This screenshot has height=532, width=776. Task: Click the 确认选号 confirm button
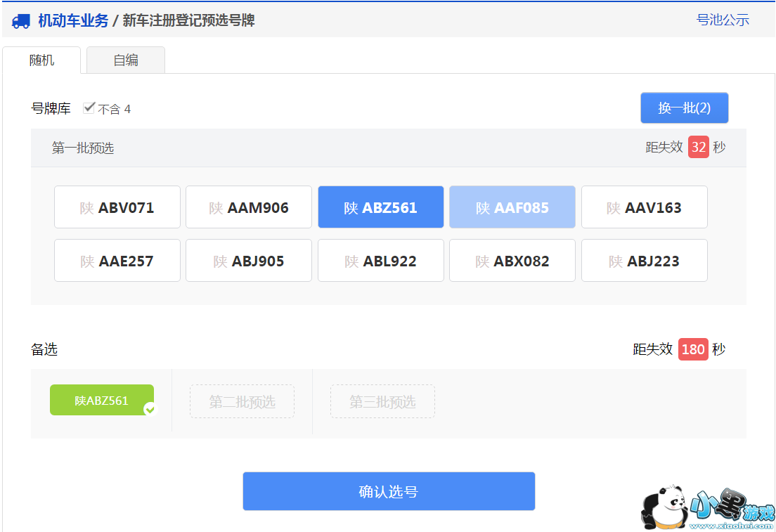pos(389,491)
